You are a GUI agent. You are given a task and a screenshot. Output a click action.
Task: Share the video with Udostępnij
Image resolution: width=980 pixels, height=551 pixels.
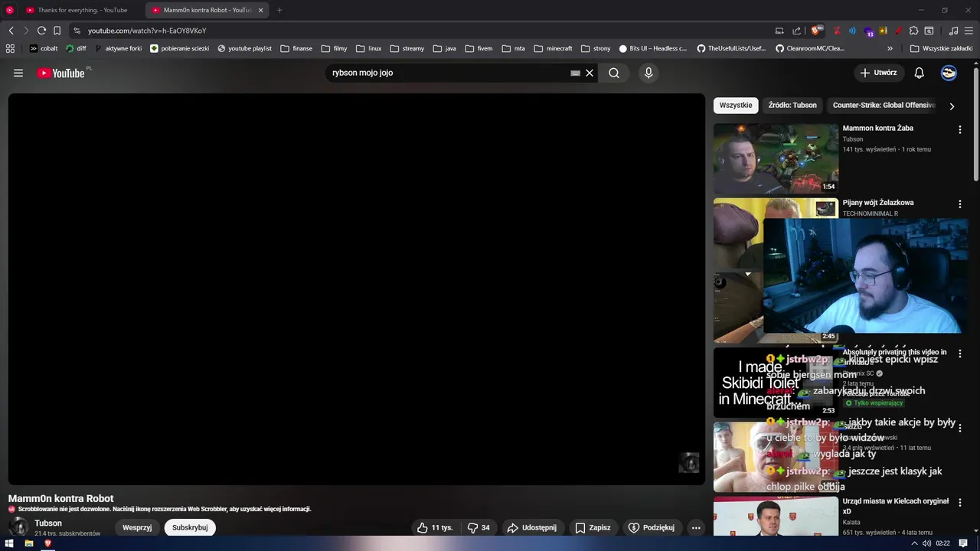(532, 527)
